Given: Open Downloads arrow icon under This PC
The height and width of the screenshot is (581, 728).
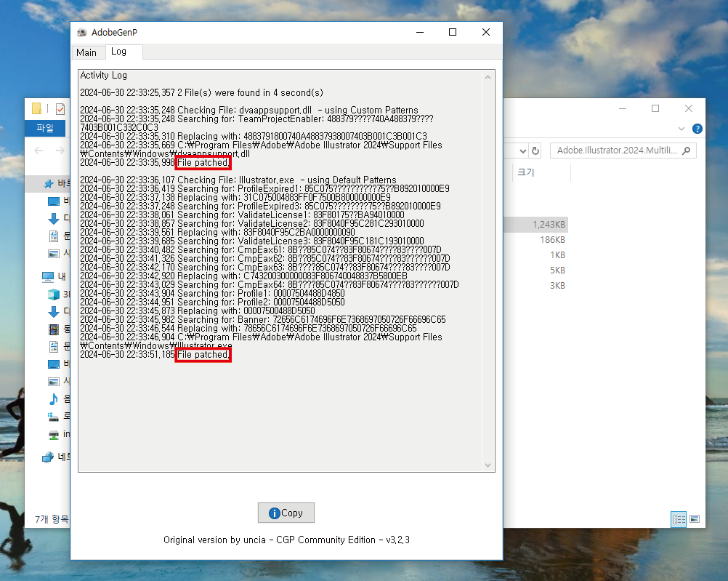Looking at the screenshot, I should click(54, 311).
